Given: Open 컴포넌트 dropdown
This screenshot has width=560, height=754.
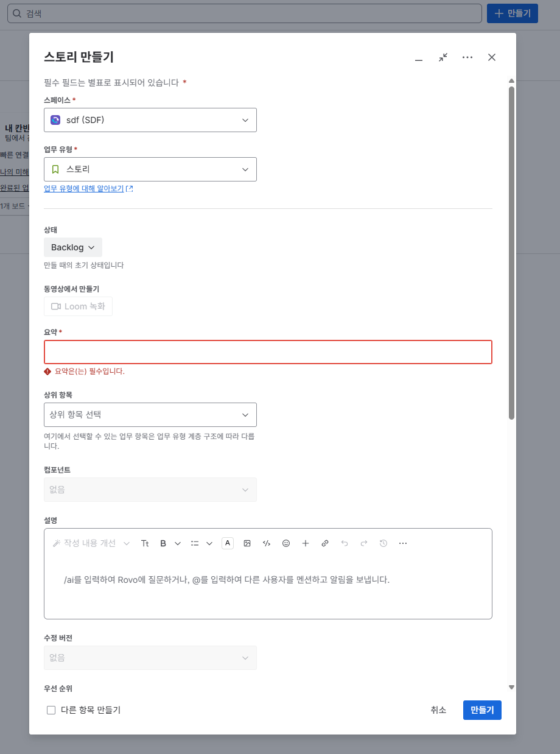Looking at the screenshot, I should [x=150, y=490].
